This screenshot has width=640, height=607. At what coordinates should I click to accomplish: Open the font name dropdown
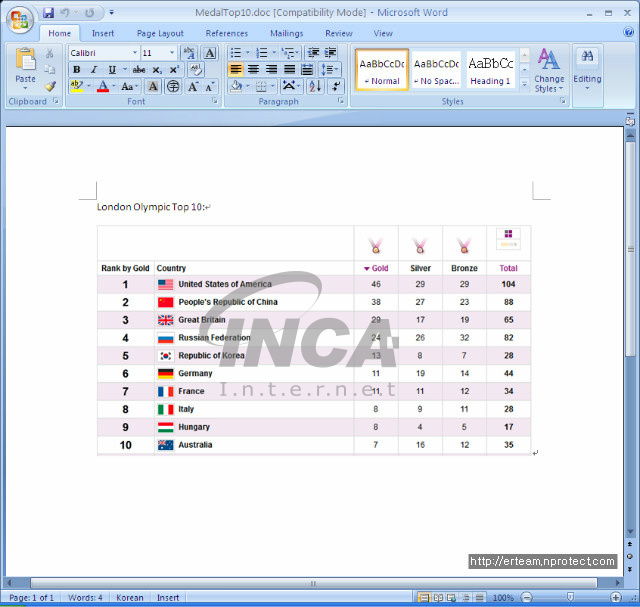[135, 53]
